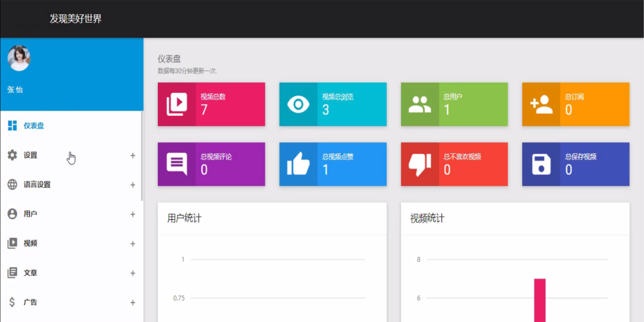Click the add-person icon on 总订阅 card
644x322 pixels.
tap(541, 105)
